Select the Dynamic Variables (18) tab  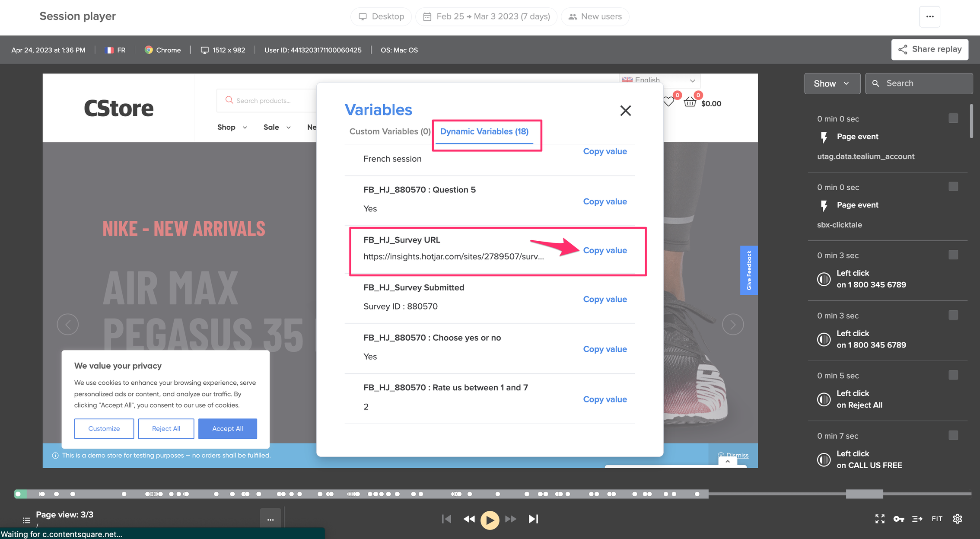pyautogui.click(x=484, y=131)
